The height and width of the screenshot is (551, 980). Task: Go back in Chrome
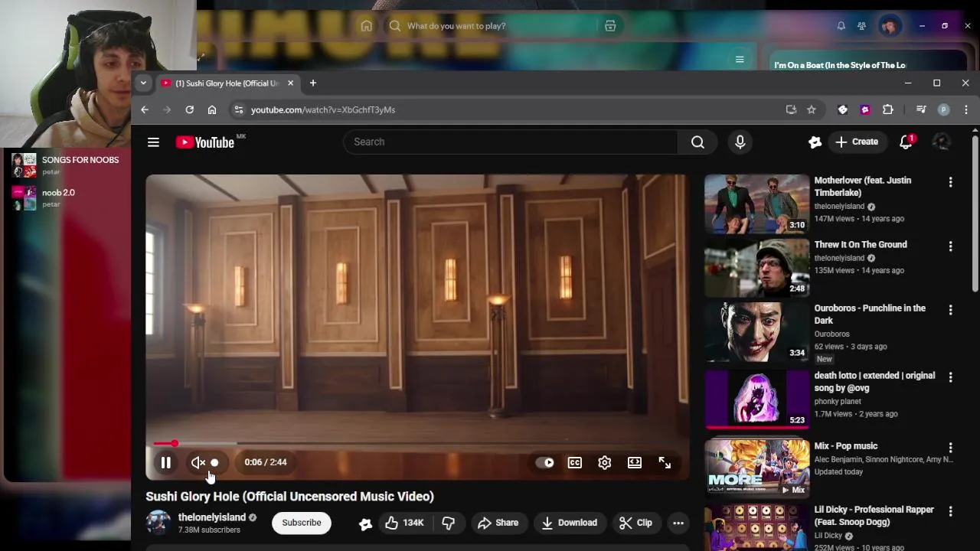point(145,109)
